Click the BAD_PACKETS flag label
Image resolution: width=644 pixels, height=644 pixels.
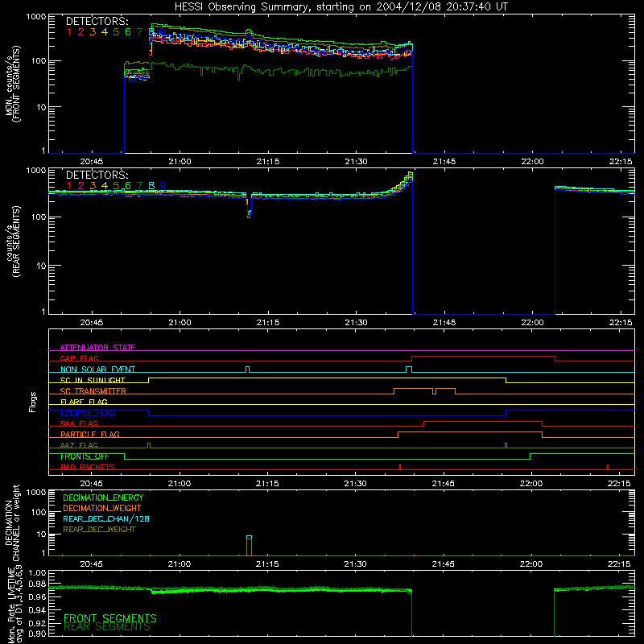pyautogui.click(x=88, y=467)
